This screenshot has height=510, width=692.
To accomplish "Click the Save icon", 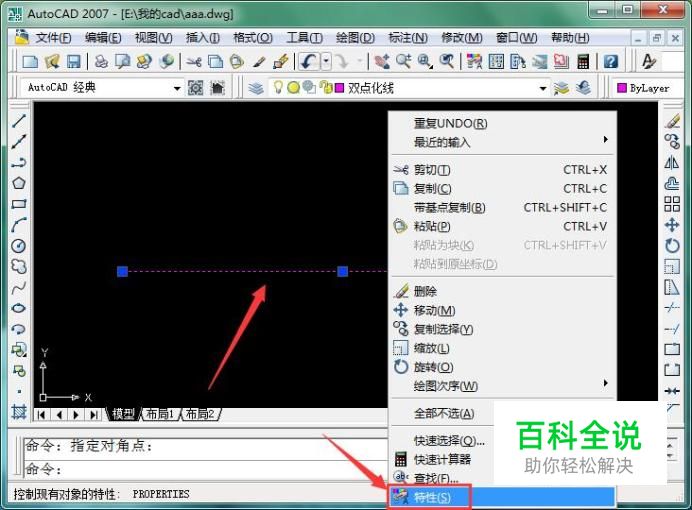I will (x=73, y=61).
